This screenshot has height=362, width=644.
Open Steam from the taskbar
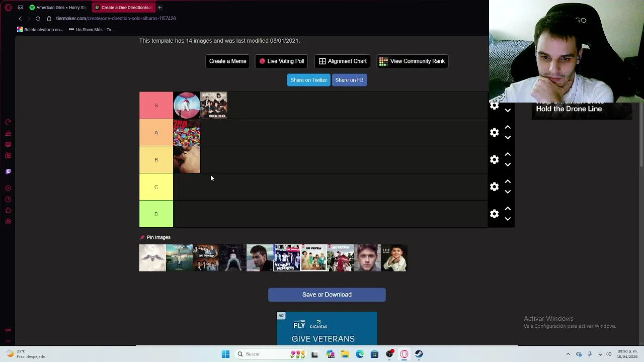(x=419, y=354)
